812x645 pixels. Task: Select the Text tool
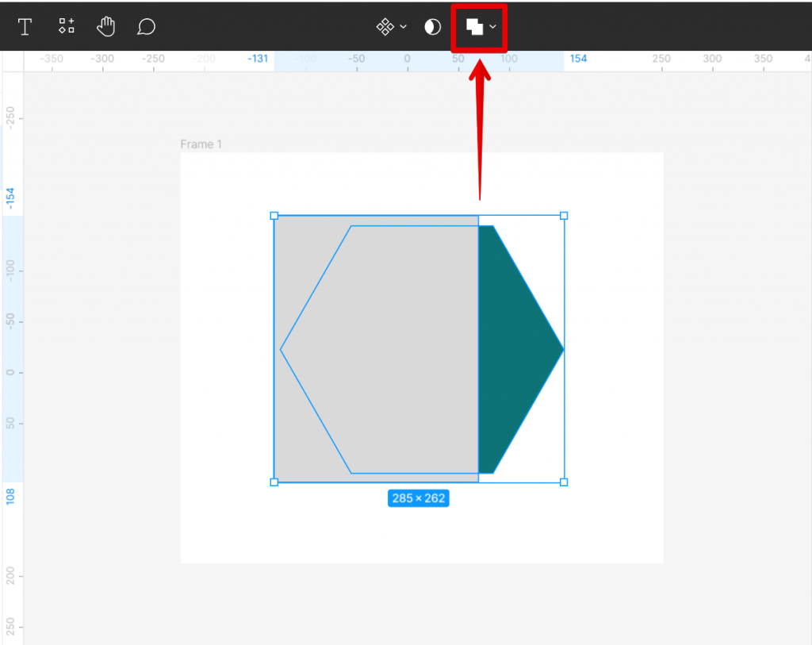(25, 26)
